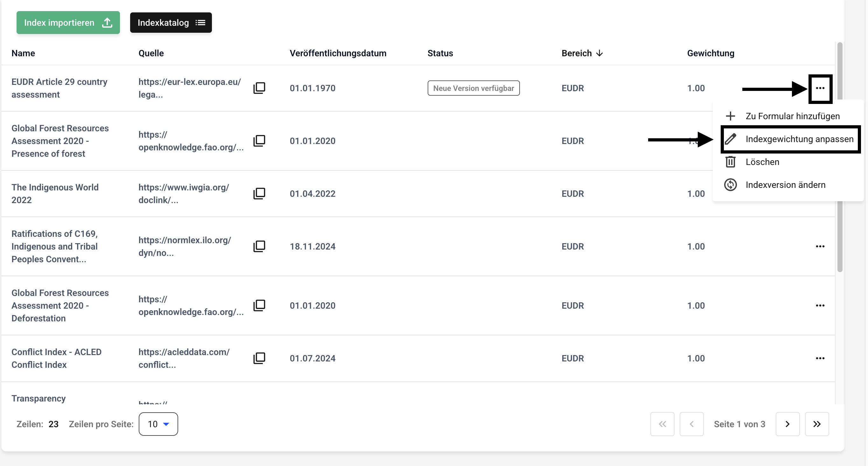868x466 pixels.
Task: Click the Index importieren button
Action: point(68,23)
